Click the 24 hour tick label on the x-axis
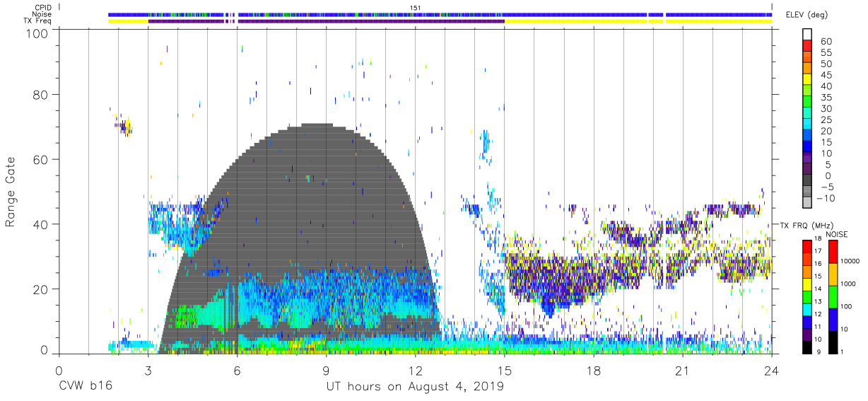The width and height of the screenshot is (868, 401). (x=772, y=371)
